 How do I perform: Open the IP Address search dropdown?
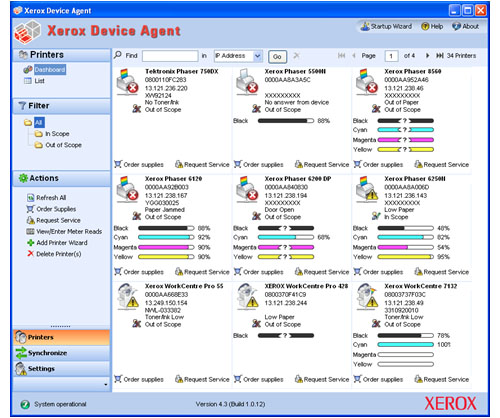point(258,56)
